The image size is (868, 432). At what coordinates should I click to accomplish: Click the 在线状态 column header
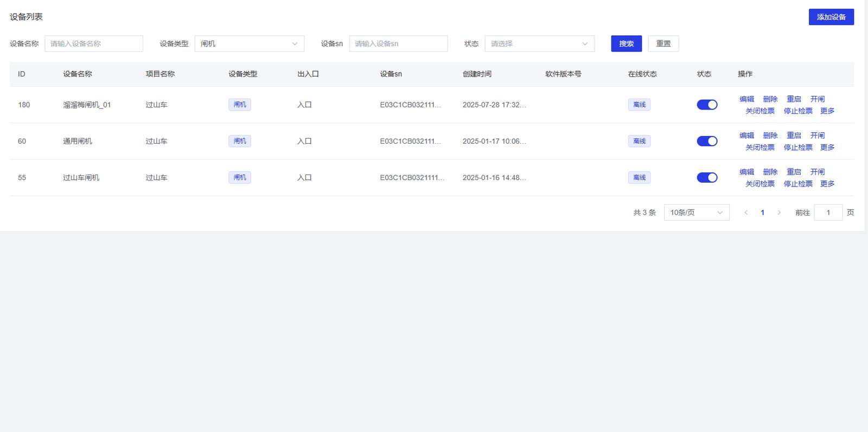pos(642,74)
